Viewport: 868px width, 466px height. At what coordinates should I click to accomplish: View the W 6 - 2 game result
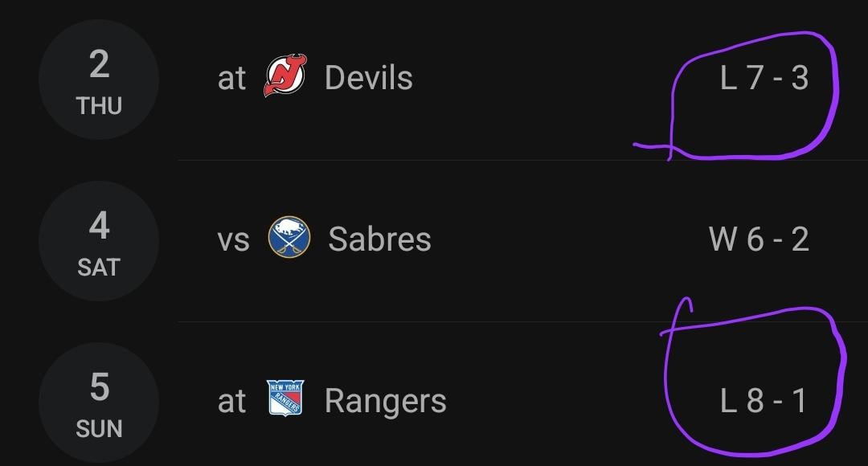pyautogui.click(x=759, y=239)
